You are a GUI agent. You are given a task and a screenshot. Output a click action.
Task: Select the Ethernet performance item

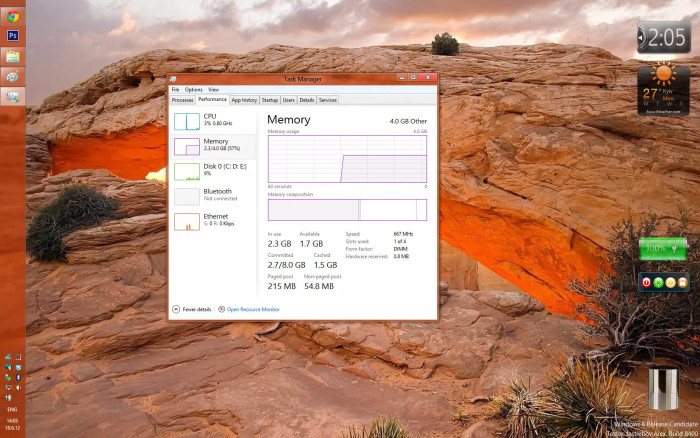point(213,221)
